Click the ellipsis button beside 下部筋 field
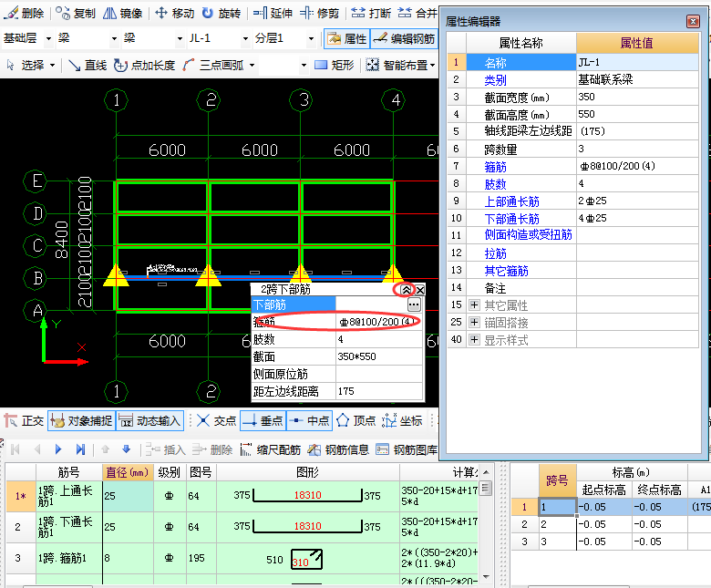This screenshot has height=588, width=711. coord(414,304)
